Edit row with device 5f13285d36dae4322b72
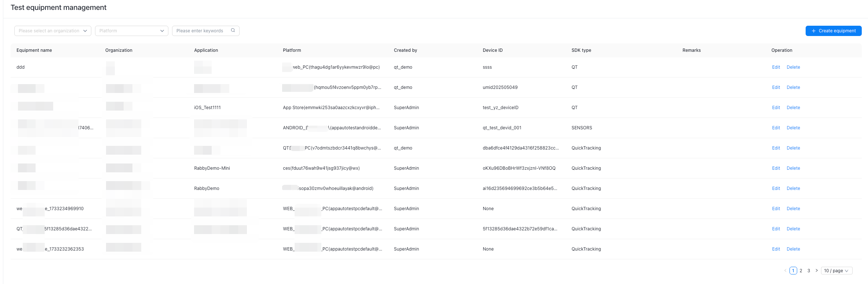The height and width of the screenshot is (284, 868). coord(776,229)
